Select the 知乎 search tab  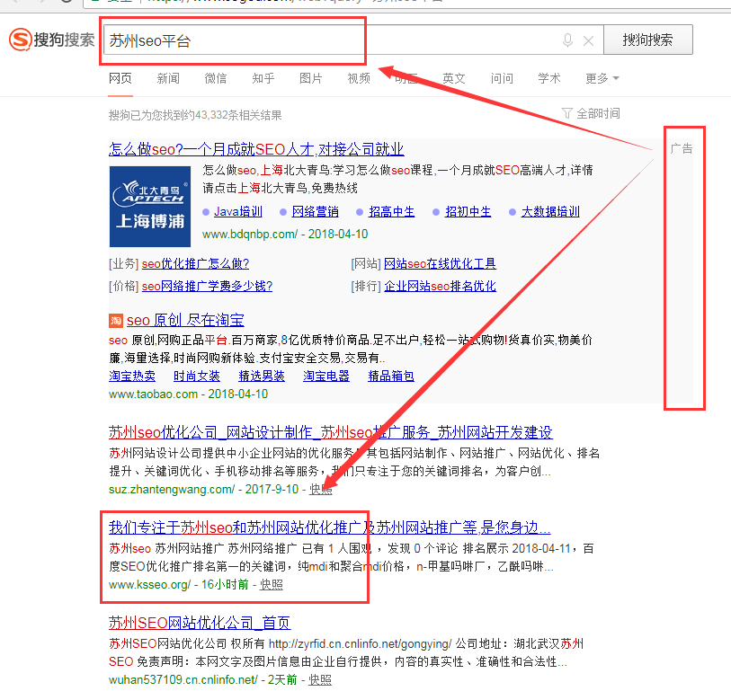point(263,79)
